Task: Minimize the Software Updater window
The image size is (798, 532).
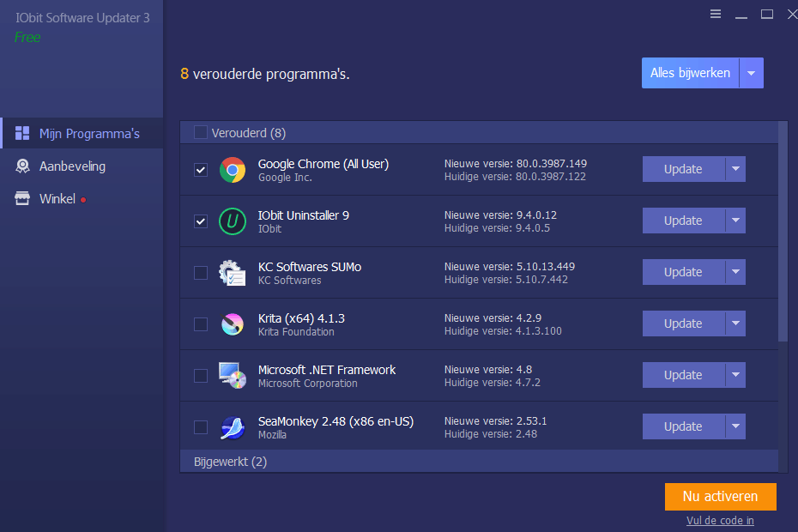Action: coord(741,18)
